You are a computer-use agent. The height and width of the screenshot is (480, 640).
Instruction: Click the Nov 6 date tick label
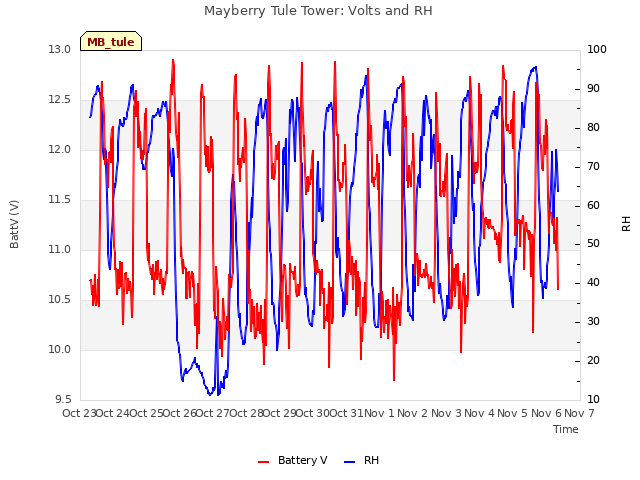click(547, 413)
